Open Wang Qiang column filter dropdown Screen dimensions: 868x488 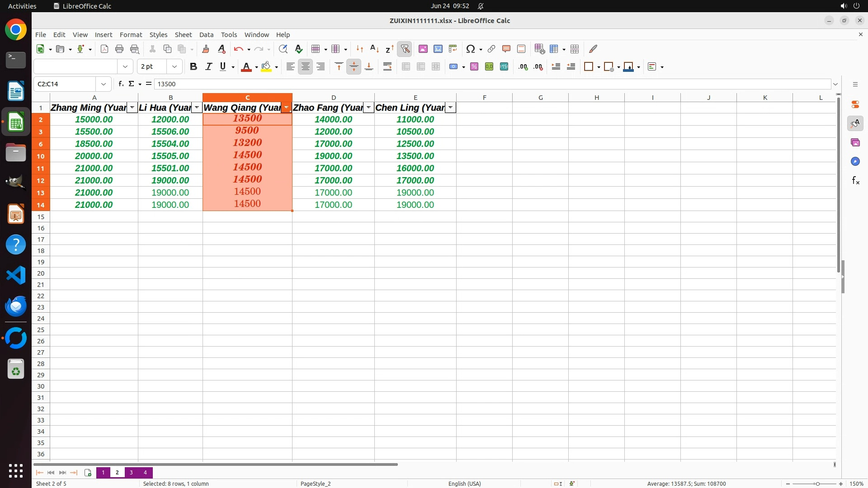point(286,108)
